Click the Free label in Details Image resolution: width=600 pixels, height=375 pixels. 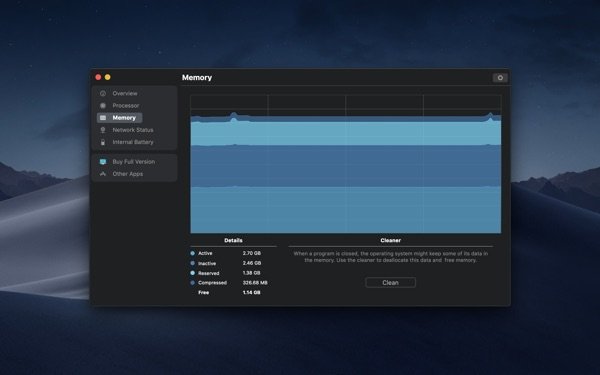(x=204, y=293)
